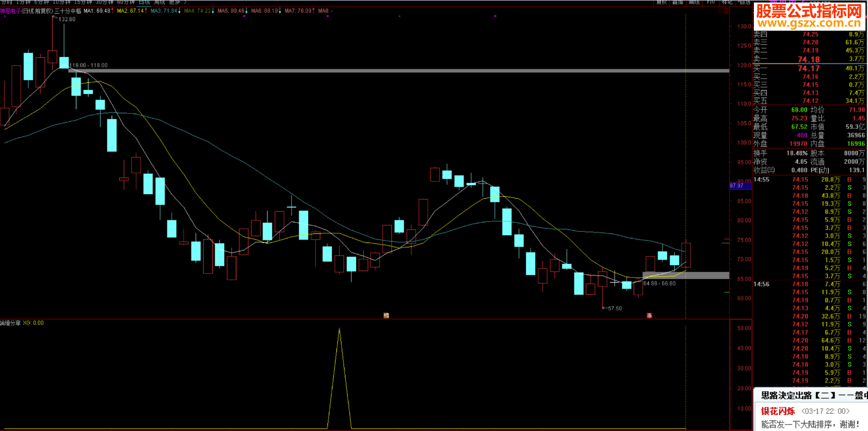
Task: Select the 60分钟 period tab
Action: point(126,2)
